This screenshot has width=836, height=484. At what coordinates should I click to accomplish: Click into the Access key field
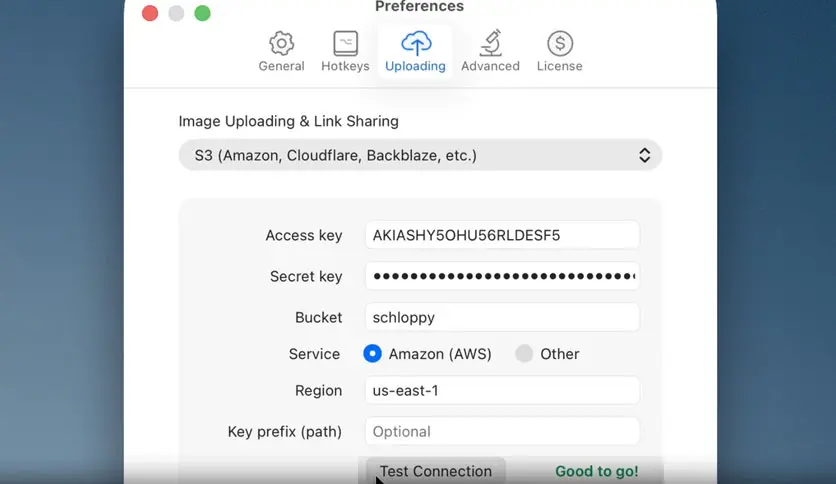coord(502,235)
